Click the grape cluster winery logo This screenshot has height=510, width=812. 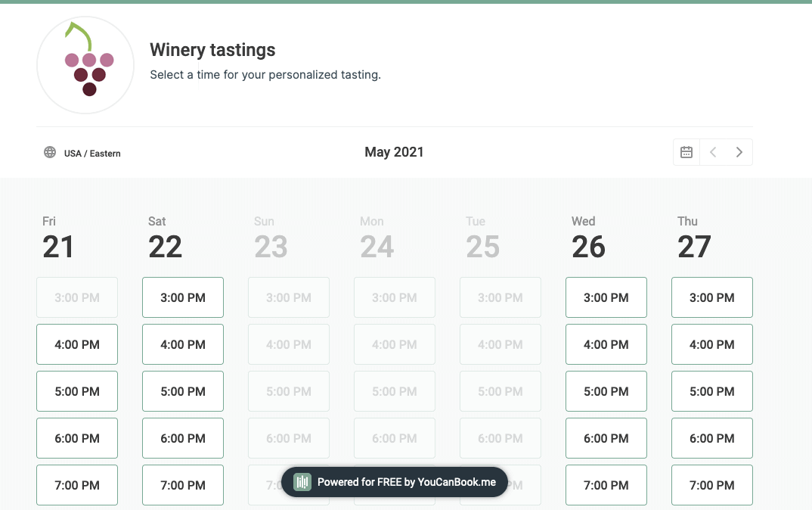(x=85, y=65)
